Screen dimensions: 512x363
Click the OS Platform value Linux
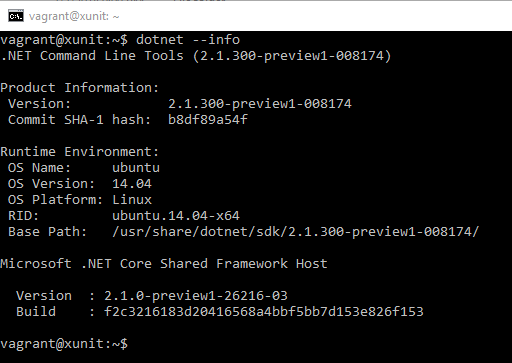pyautogui.click(x=132, y=200)
